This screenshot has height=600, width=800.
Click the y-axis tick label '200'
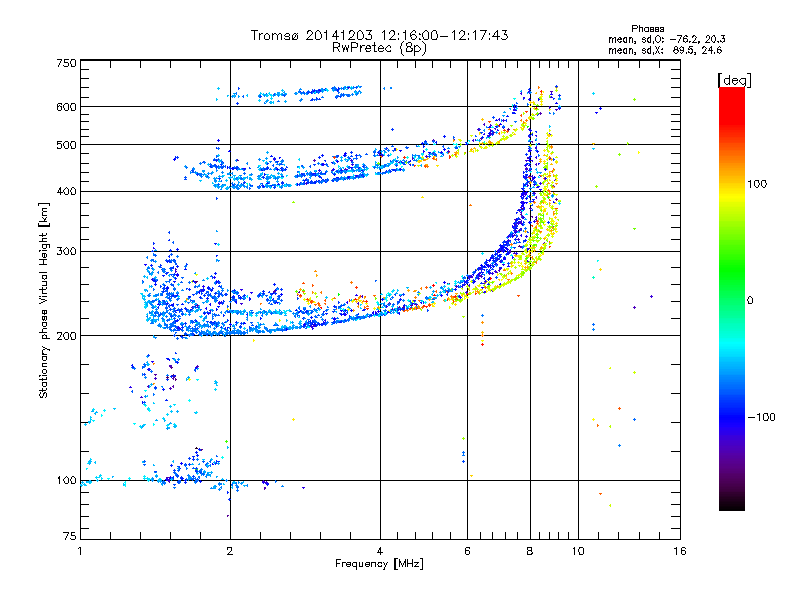point(66,336)
